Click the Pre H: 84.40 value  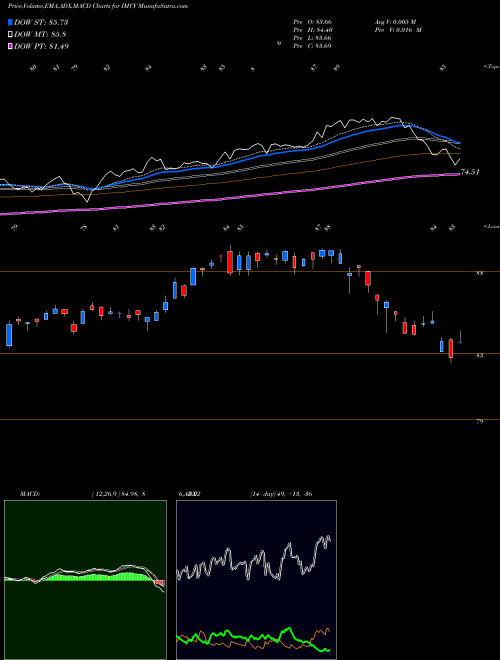(313, 30)
